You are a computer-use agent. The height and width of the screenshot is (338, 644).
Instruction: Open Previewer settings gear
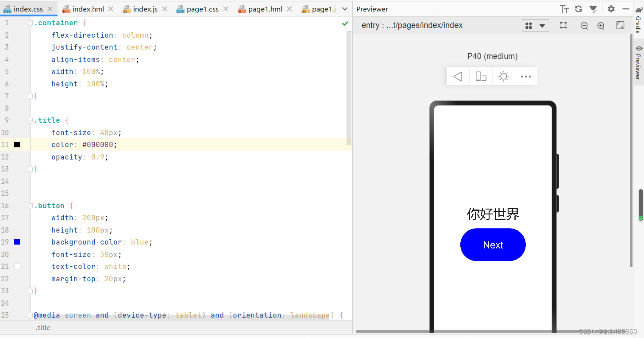click(611, 9)
